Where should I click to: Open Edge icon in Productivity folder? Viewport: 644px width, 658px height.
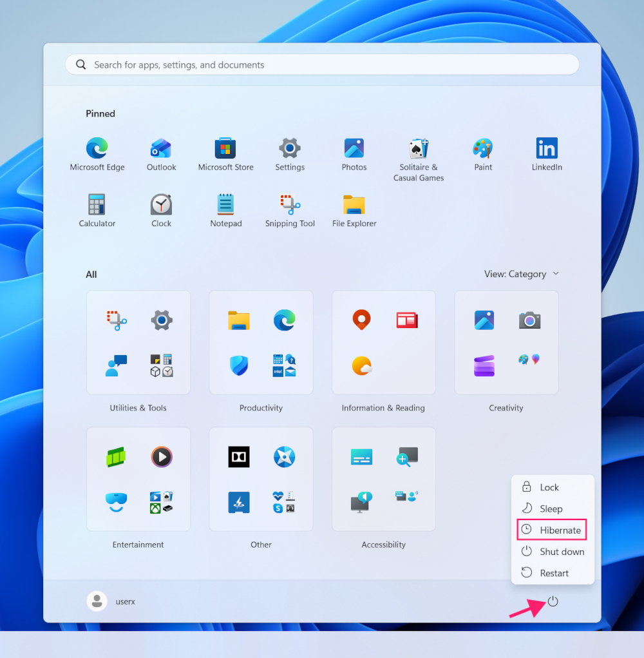coord(284,320)
